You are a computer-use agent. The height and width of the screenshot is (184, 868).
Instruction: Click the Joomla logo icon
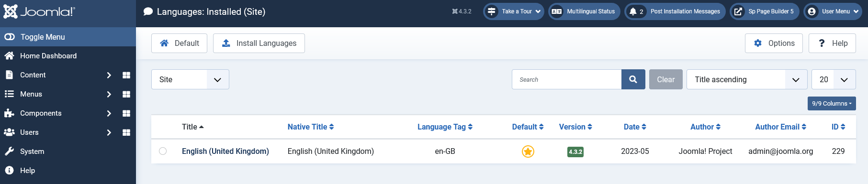(x=11, y=11)
